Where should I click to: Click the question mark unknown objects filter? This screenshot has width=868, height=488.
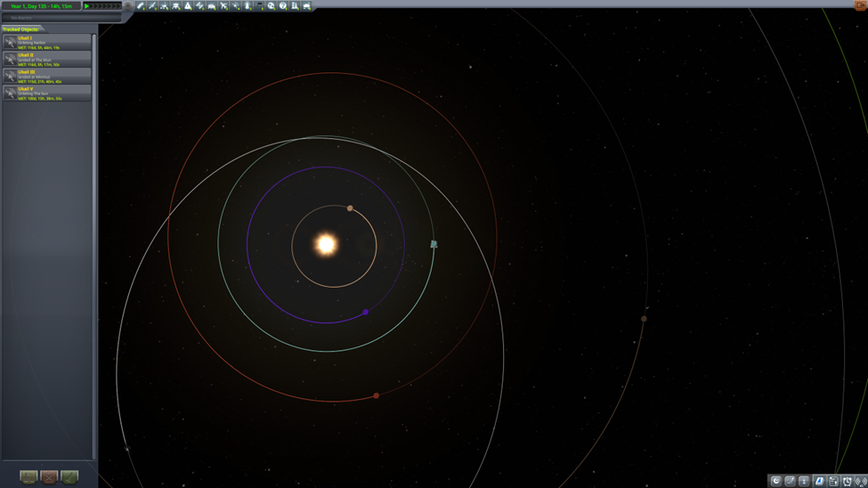(x=283, y=5)
